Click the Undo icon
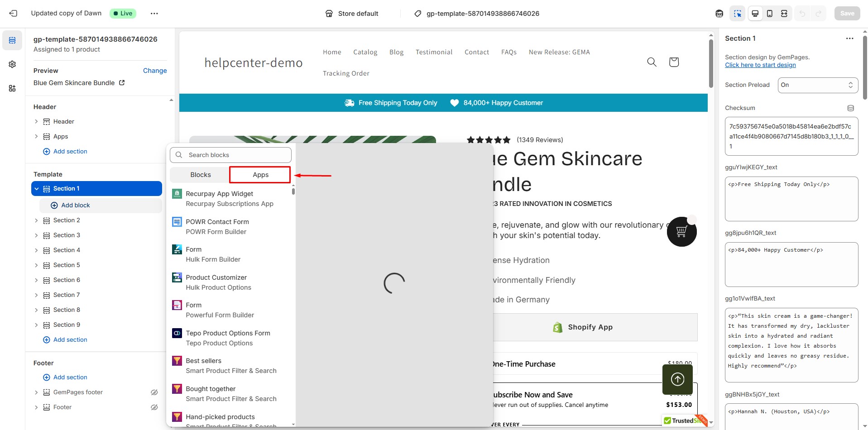 [802, 13]
